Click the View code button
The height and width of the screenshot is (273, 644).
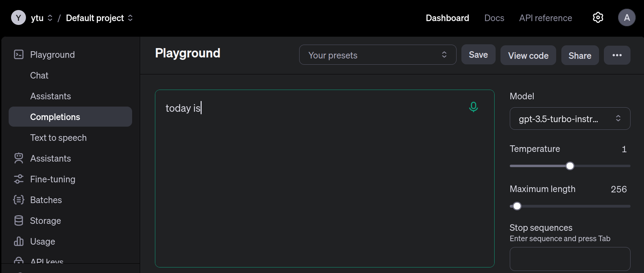pyautogui.click(x=528, y=55)
